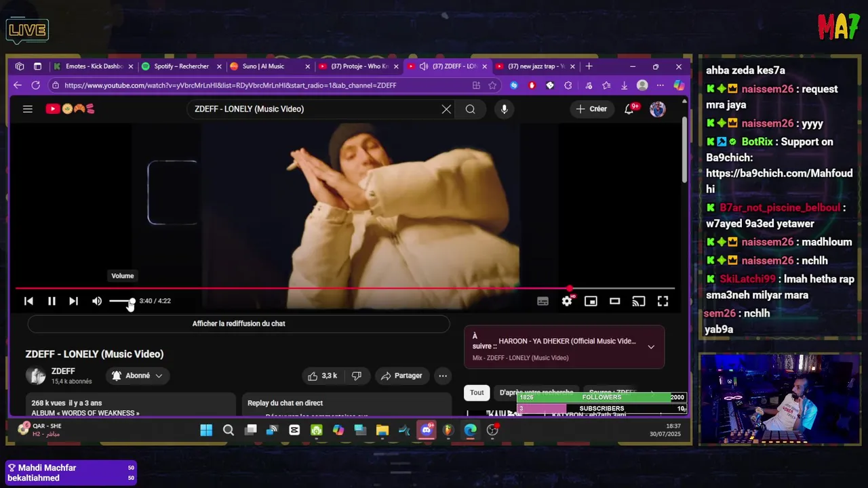Open Windows taskbar search
Screen dimensions: 868x488
pyautogui.click(x=229, y=430)
